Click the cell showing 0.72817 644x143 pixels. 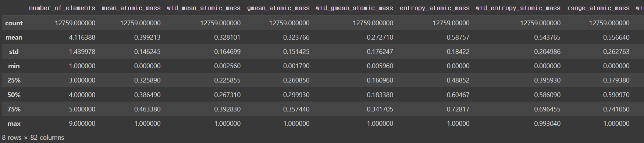click(x=458, y=109)
